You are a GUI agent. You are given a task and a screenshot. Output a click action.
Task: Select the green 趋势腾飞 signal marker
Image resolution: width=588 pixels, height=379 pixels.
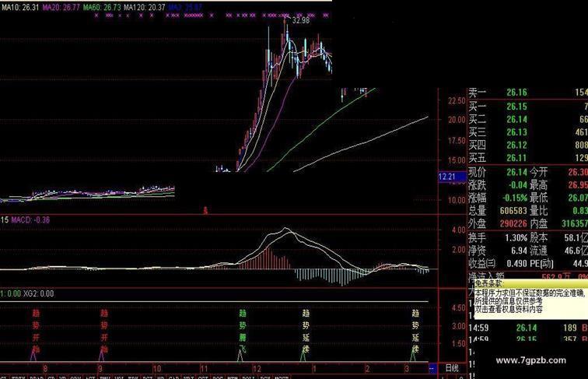tap(243, 331)
